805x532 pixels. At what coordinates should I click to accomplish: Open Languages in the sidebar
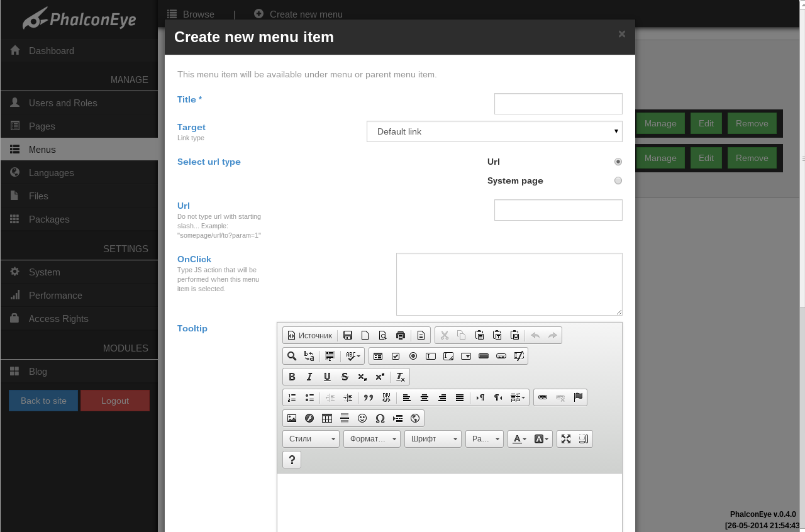pos(79,173)
